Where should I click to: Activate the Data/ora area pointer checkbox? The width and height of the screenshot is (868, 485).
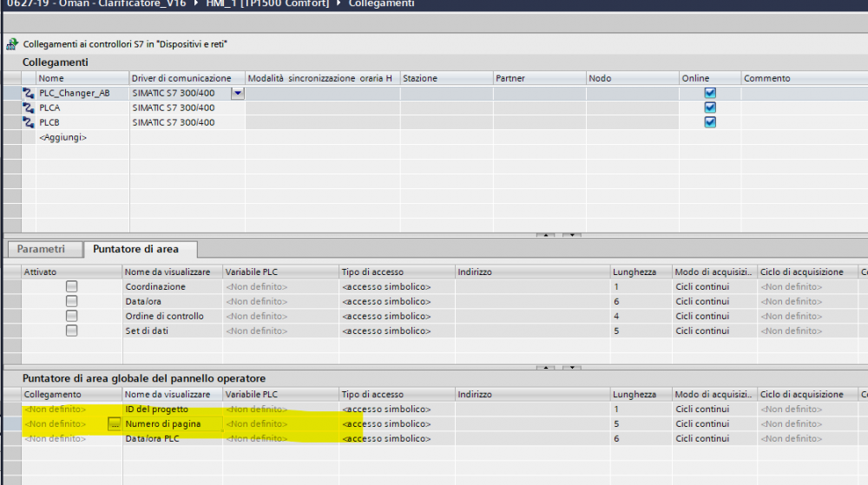click(71, 301)
